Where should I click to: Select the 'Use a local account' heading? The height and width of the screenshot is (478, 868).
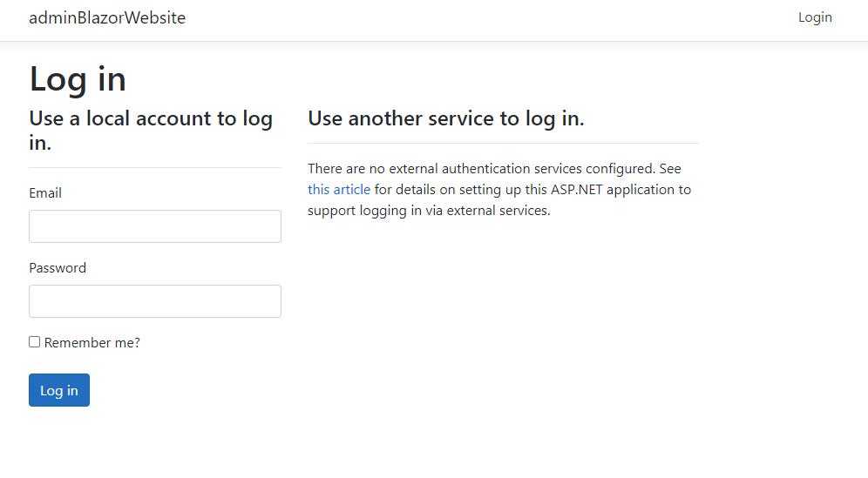click(x=151, y=130)
